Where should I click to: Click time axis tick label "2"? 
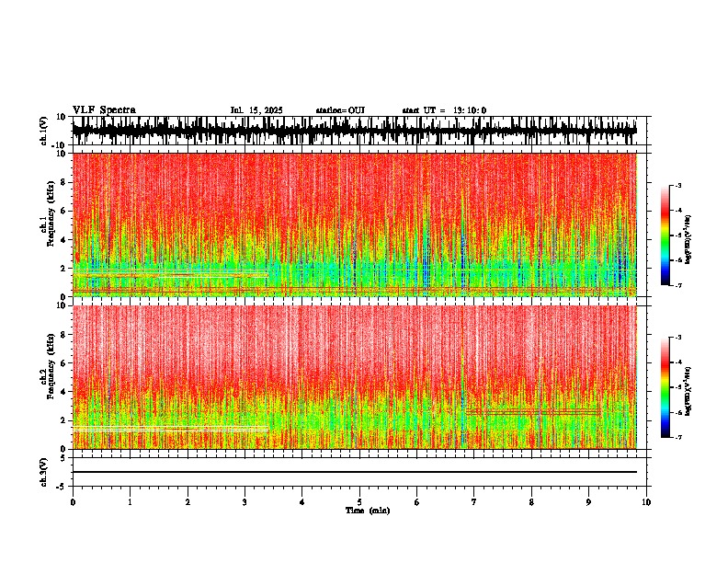(188, 502)
